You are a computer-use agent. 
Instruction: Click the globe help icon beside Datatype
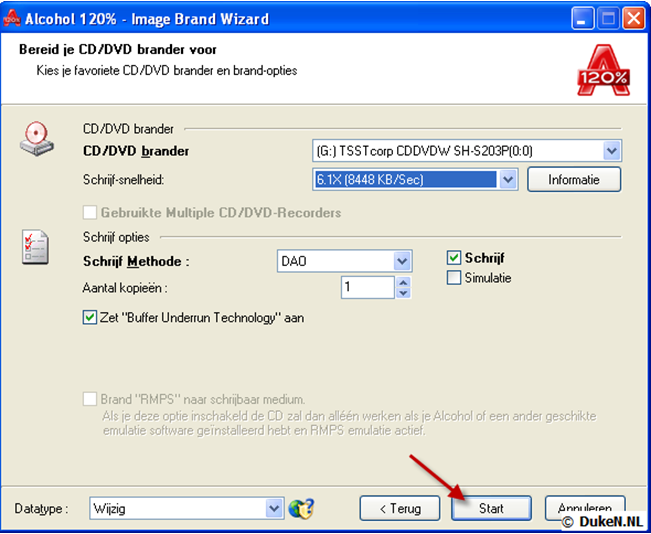click(301, 508)
